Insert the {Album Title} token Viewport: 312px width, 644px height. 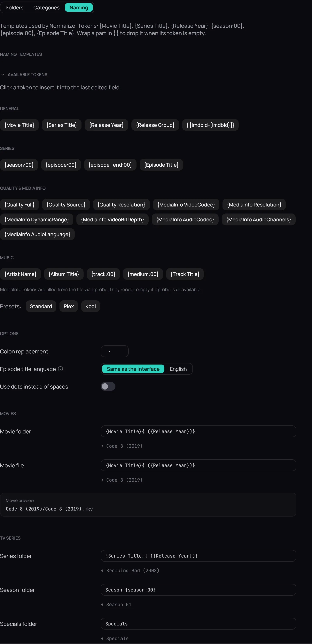click(64, 274)
